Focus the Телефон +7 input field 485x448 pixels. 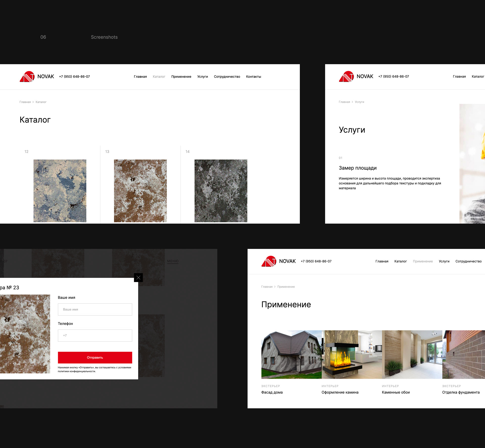tap(95, 336)
